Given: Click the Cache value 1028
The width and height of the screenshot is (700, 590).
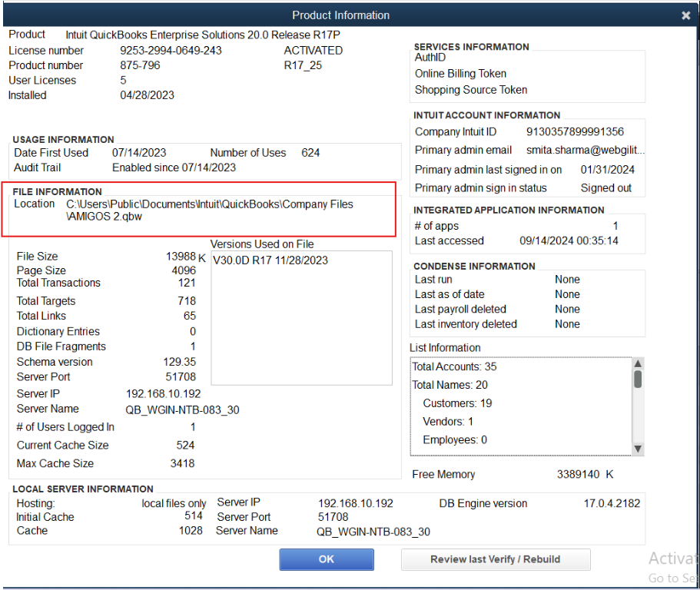Looking at the screenshot, I should click(191, 531).
